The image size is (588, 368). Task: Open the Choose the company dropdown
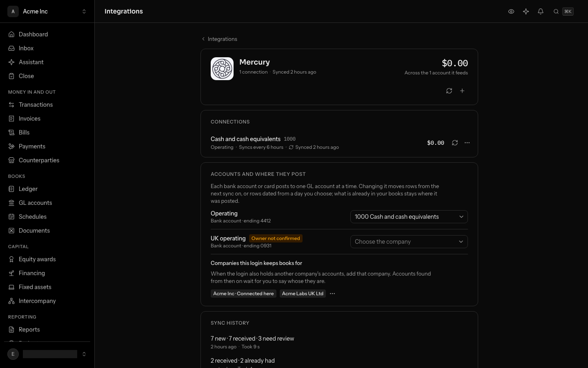click(409, 242)
